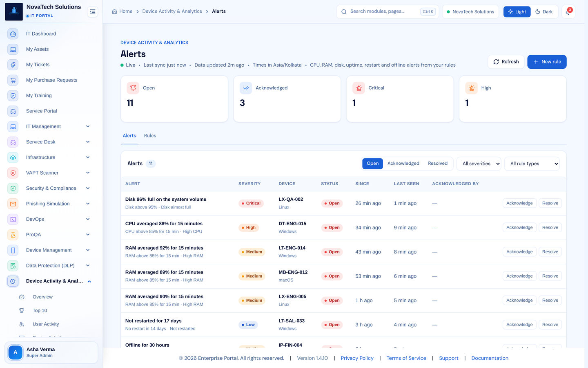Viewport: 588px width, 368px height.
Task: Click the search modules input field
Action: tap(388, 12)
